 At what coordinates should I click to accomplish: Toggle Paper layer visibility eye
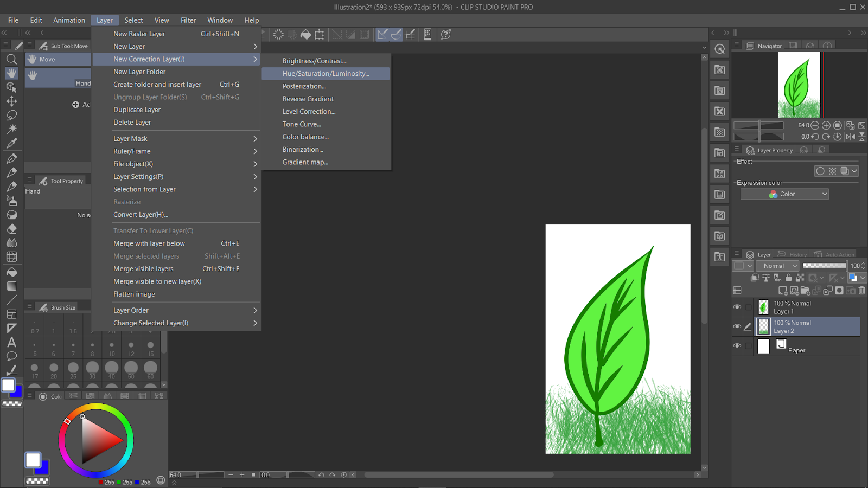[737, 346]
